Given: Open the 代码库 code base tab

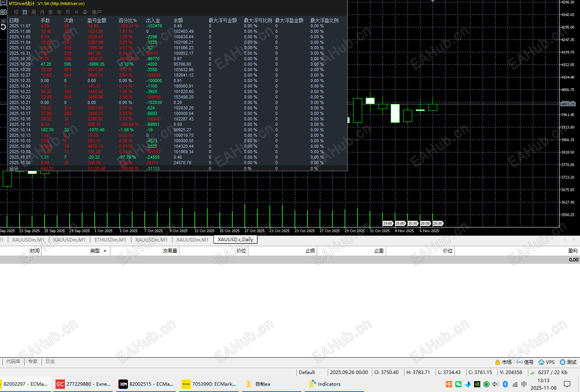Looking at the screenshot, I should (x=13, y=362).
